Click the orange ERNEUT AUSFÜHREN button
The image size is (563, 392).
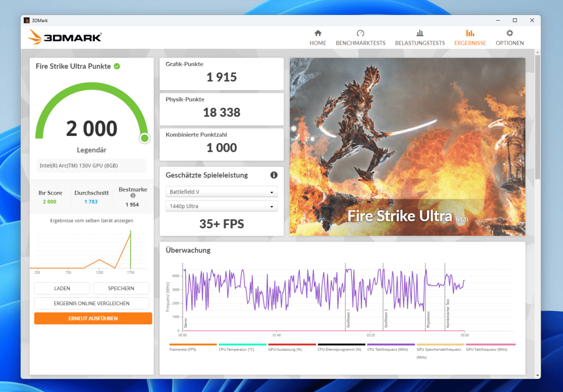tap(93, 318)
